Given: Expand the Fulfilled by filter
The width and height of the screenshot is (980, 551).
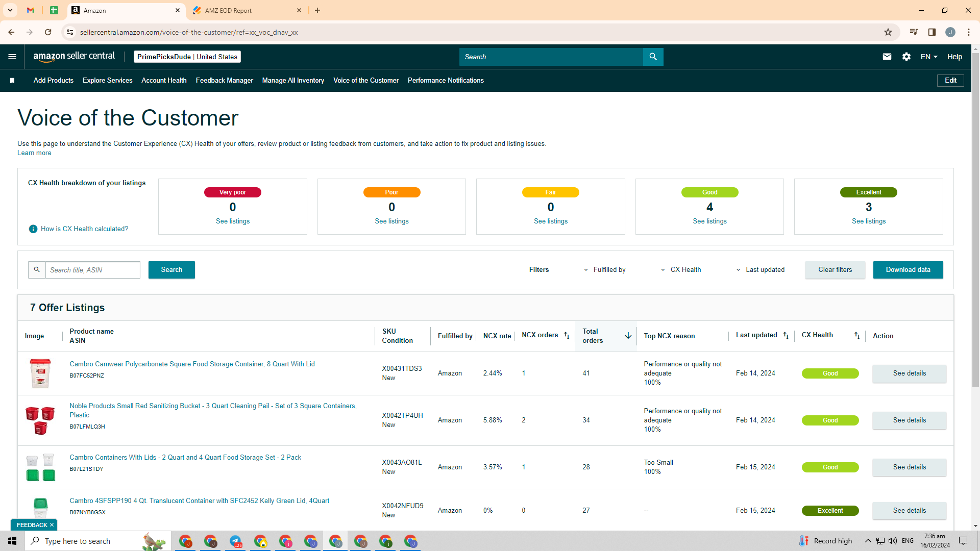Looking at the screenshot, I should tap(604, 270).
